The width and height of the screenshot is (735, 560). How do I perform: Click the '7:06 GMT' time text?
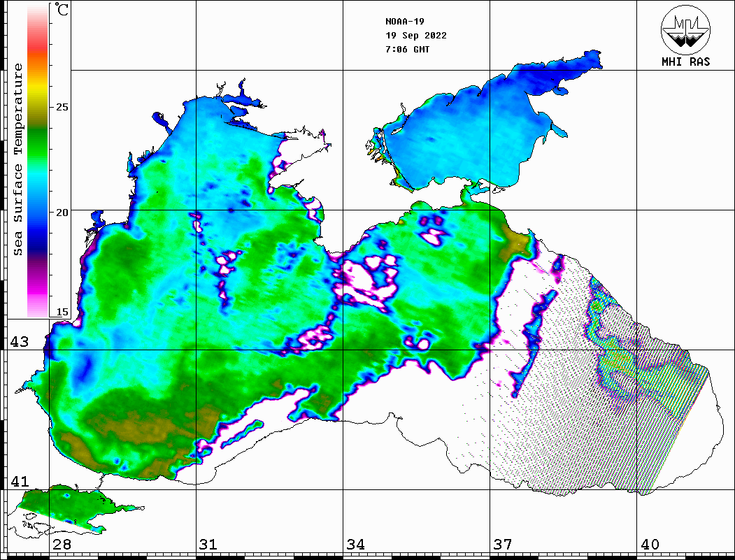(x=407, y=49)
